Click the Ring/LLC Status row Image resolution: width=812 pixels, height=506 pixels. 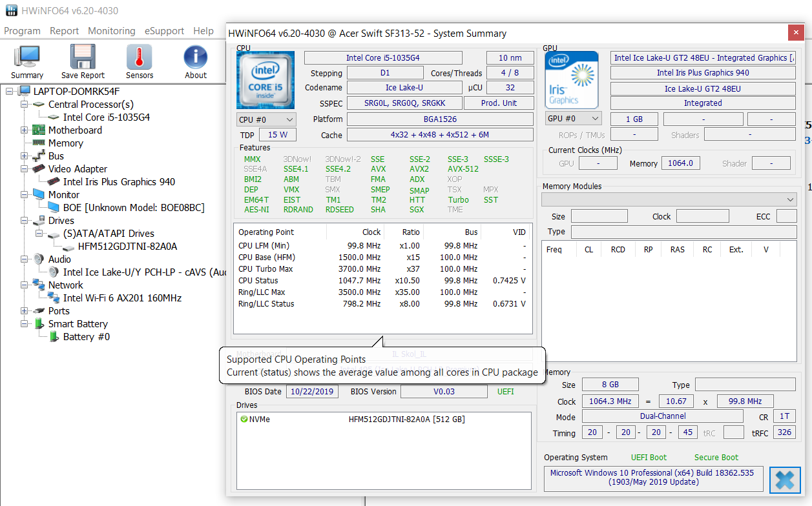click(x=382, y=303)
